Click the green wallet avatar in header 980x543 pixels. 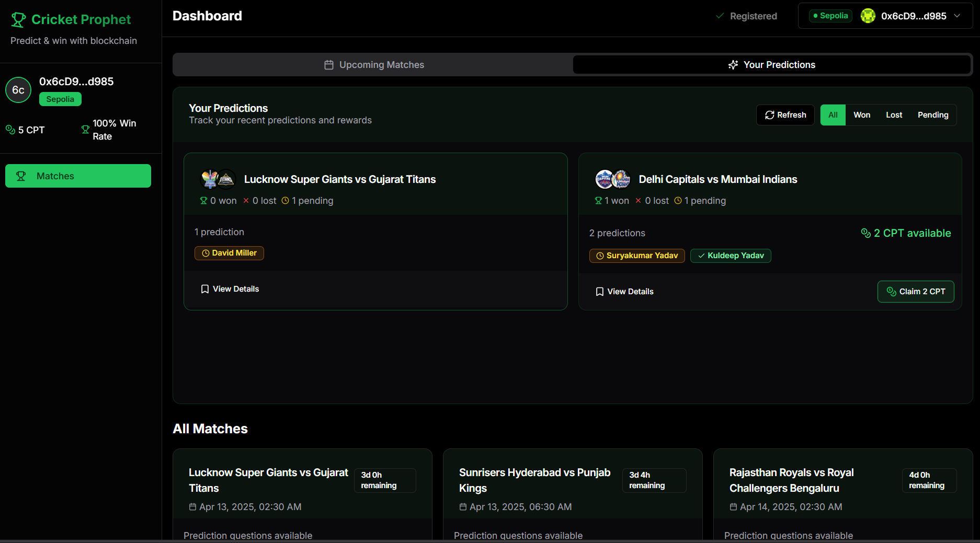[868, 16]
